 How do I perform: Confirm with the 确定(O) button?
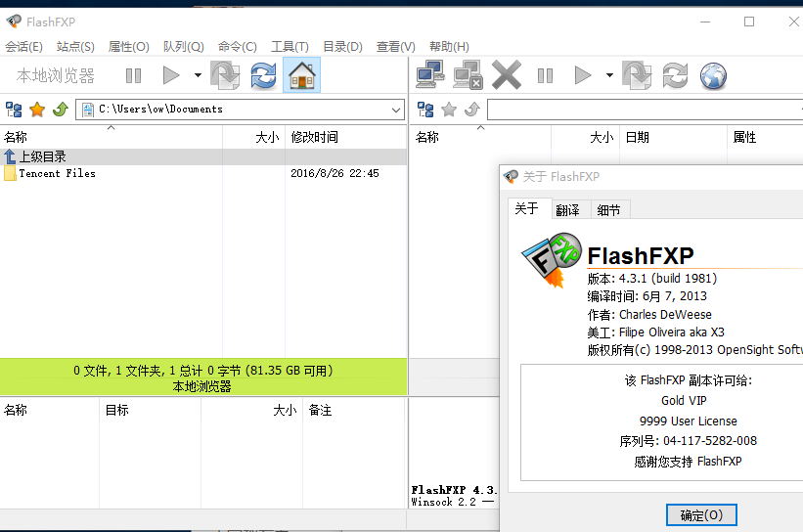(x=701, y=515)
